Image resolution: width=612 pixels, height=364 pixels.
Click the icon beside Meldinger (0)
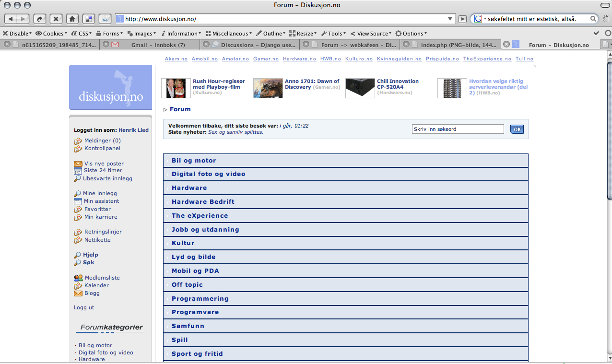pyautogui.click(x=78, y=141)
